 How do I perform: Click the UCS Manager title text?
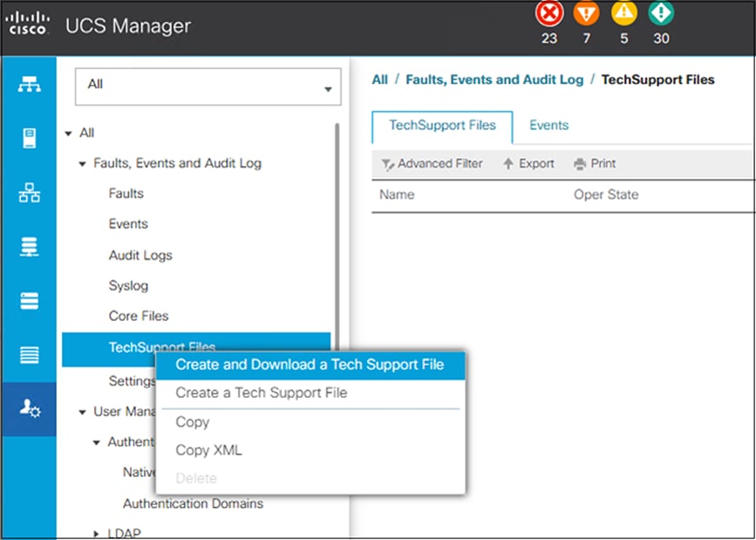pyautogui.click(x=128, y=25)
